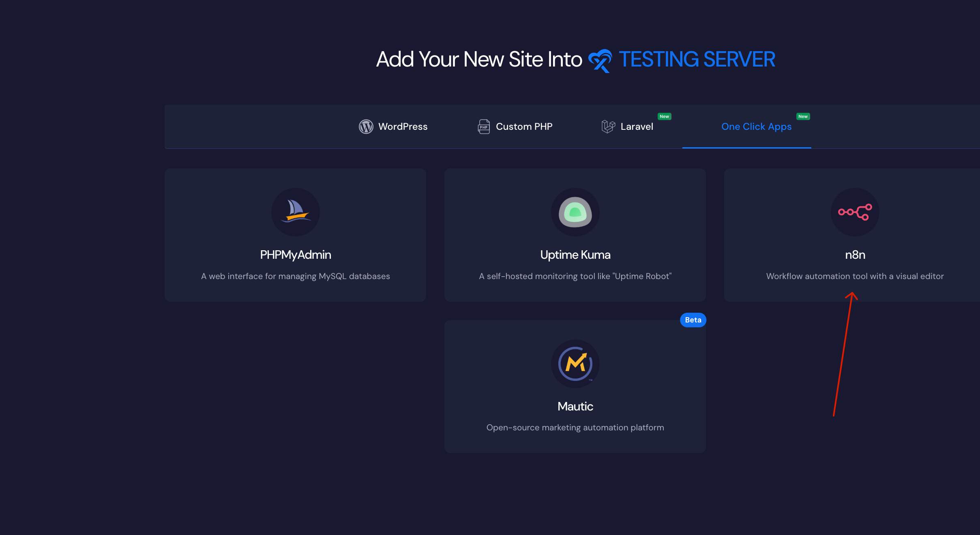Viewport: 980px width, 535px height.
Task: Click the WordPress logo icon in tabs
Action: (366, 127)
